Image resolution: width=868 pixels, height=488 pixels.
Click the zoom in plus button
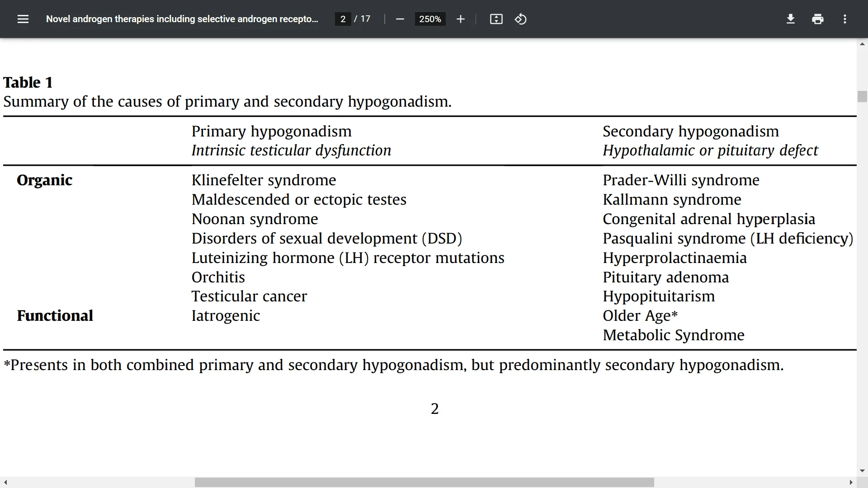(x=460, y=19)
